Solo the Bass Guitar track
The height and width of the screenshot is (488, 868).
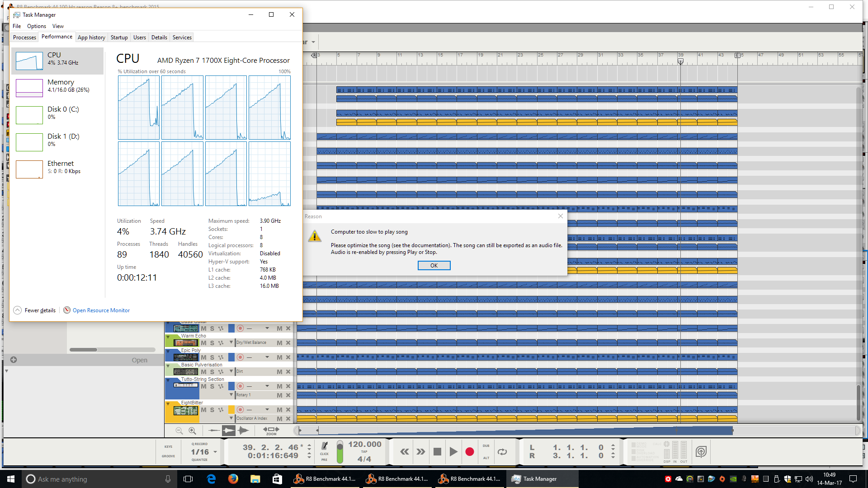click(212, 328)
